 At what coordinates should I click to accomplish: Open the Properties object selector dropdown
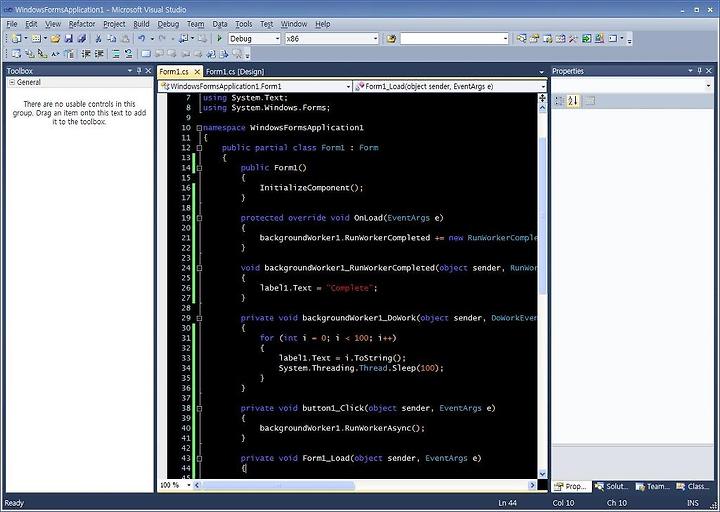(708, 86)
